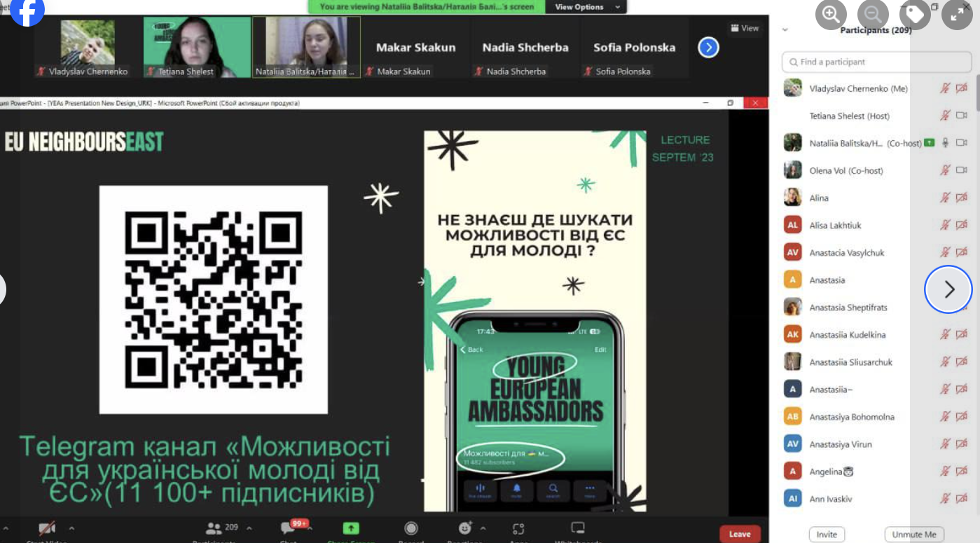Click the screen sharing notification banner
This screenshot has width=980, height=543.
click(427, 7)
